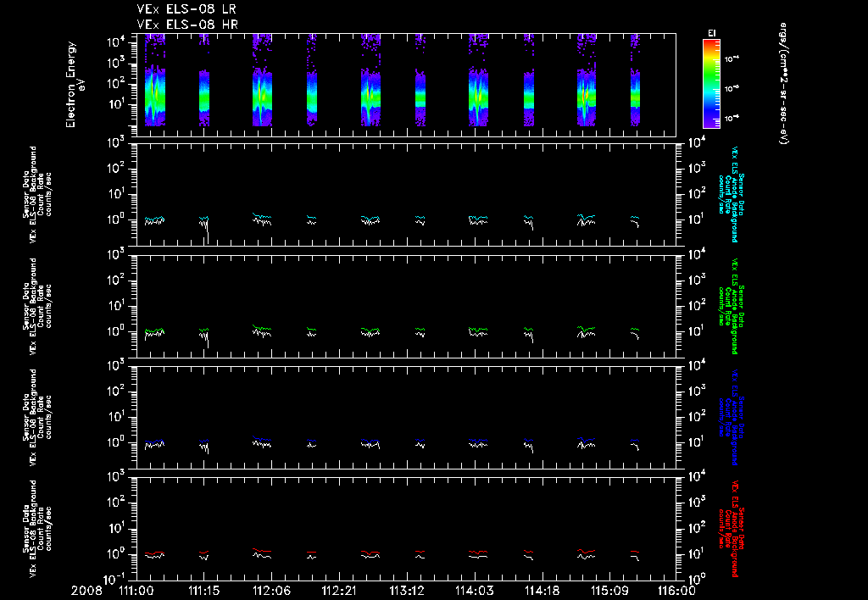Screen dimensions: 868x600
Task: Pick the '112:21' time axis label
Action: 339,592
